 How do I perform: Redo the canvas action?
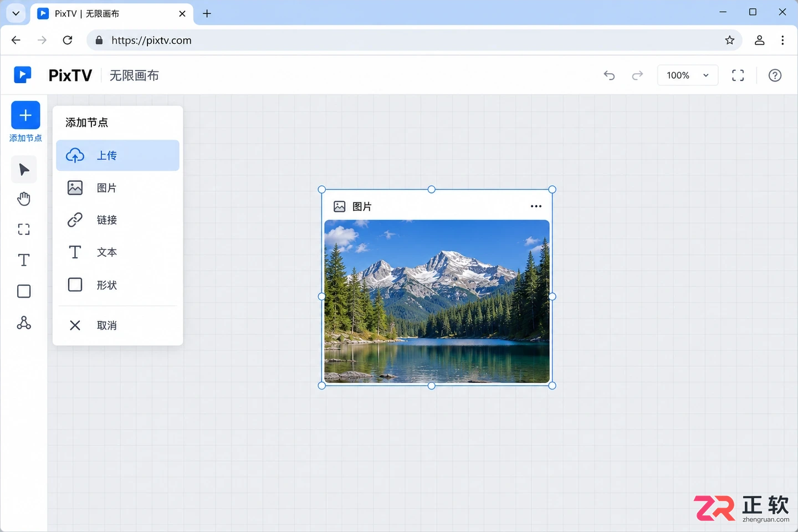[637, 75]
